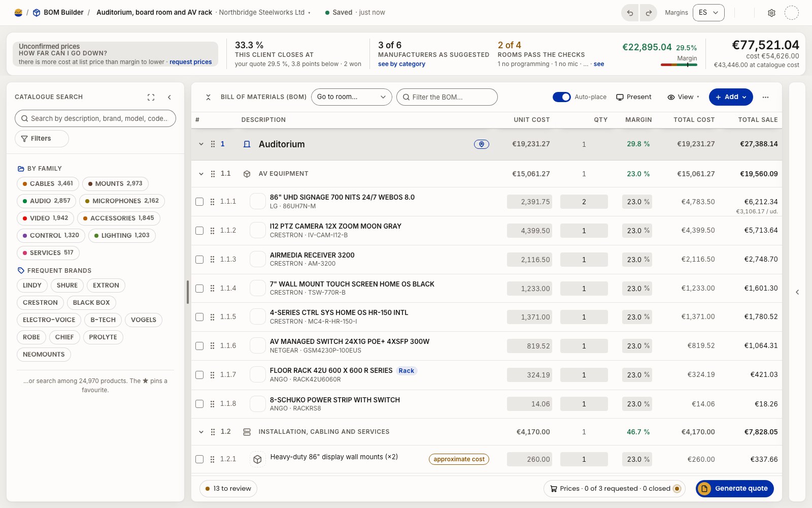812x508 pixels.
Task: Click the margin indicator bar
Action: [x=679, y=65]
